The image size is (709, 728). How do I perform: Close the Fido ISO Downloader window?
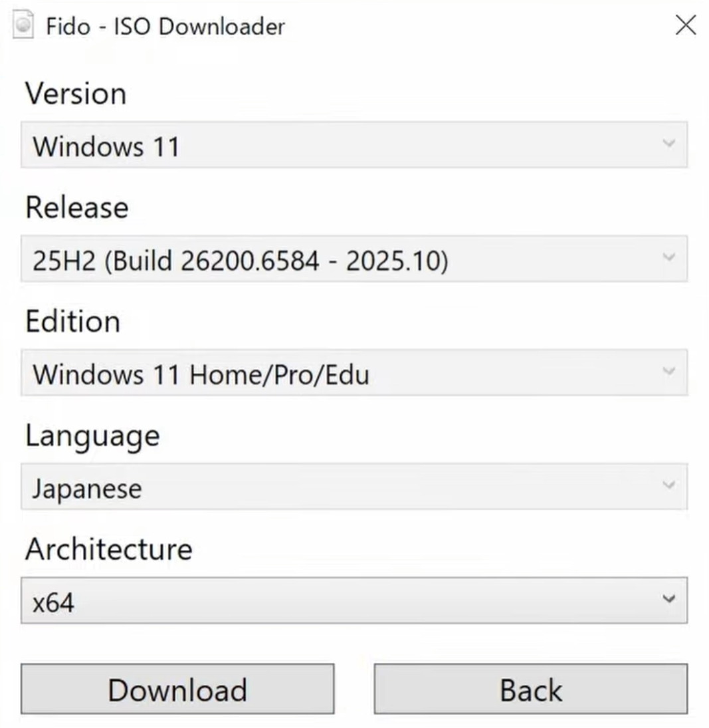(x=685, y=26)
